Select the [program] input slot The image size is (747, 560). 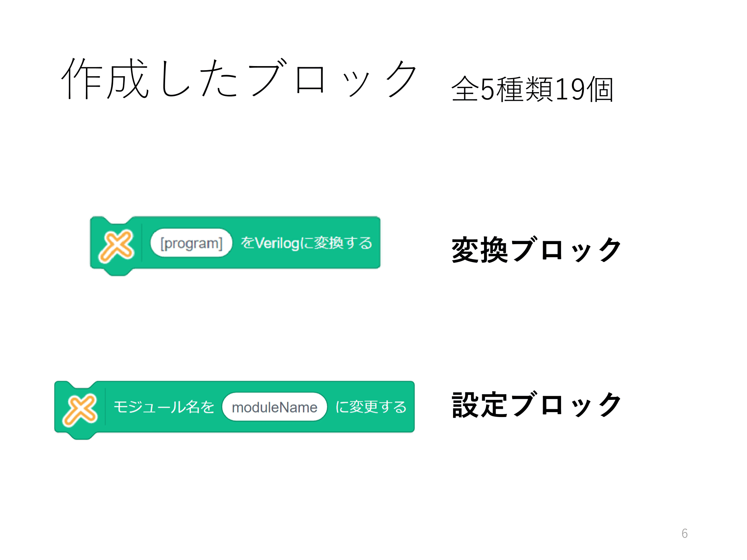(x=191, y=243)
